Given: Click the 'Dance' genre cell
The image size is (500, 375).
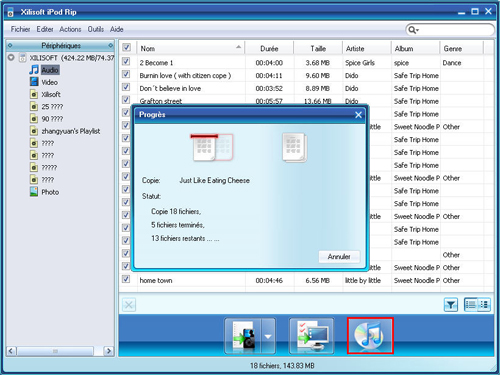Looking at the screenshot, I should [452, 63].
